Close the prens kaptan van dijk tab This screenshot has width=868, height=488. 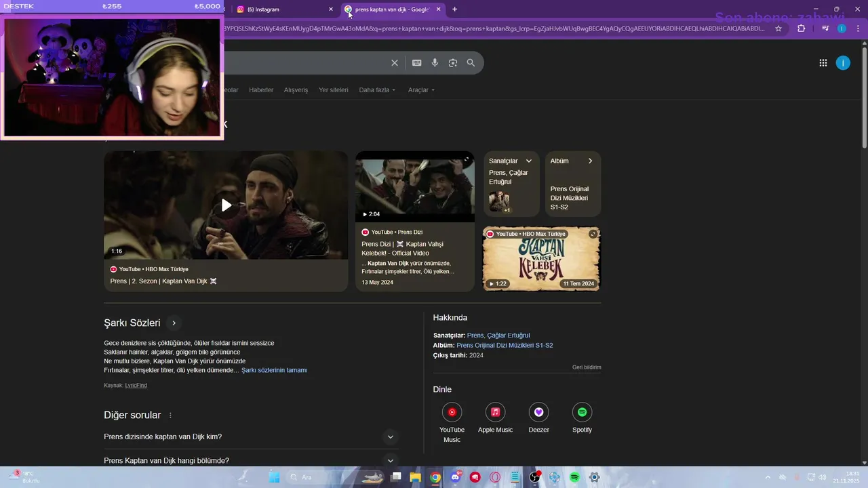(x=438, y=9)
